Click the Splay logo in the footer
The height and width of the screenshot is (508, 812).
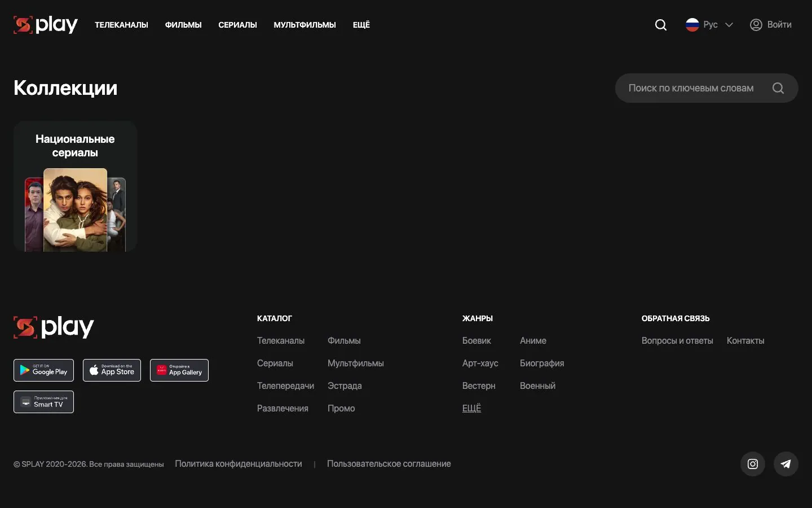point(54,327)
